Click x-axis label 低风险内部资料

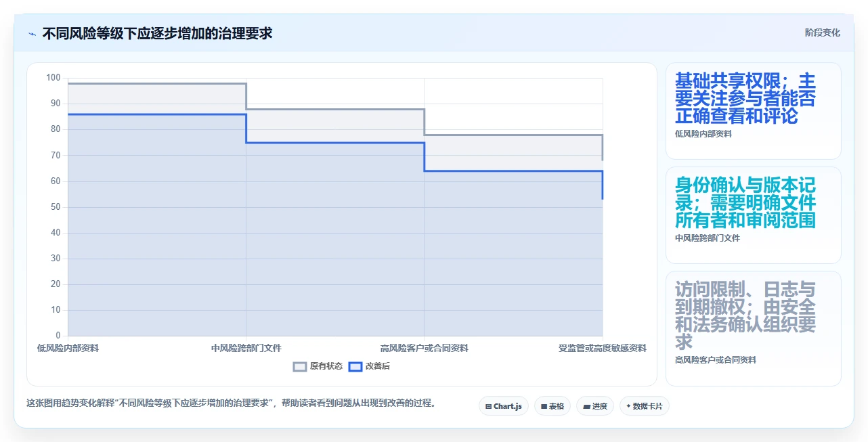click(68, 348)
